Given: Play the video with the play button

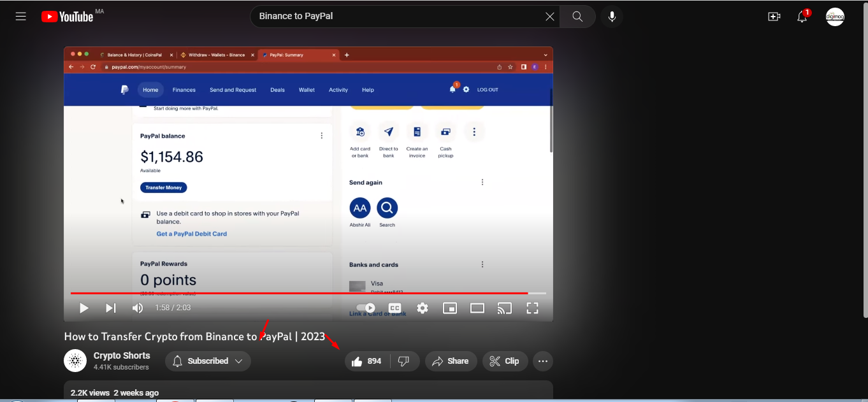Looking at the screenshot, I should coord(83,308).
